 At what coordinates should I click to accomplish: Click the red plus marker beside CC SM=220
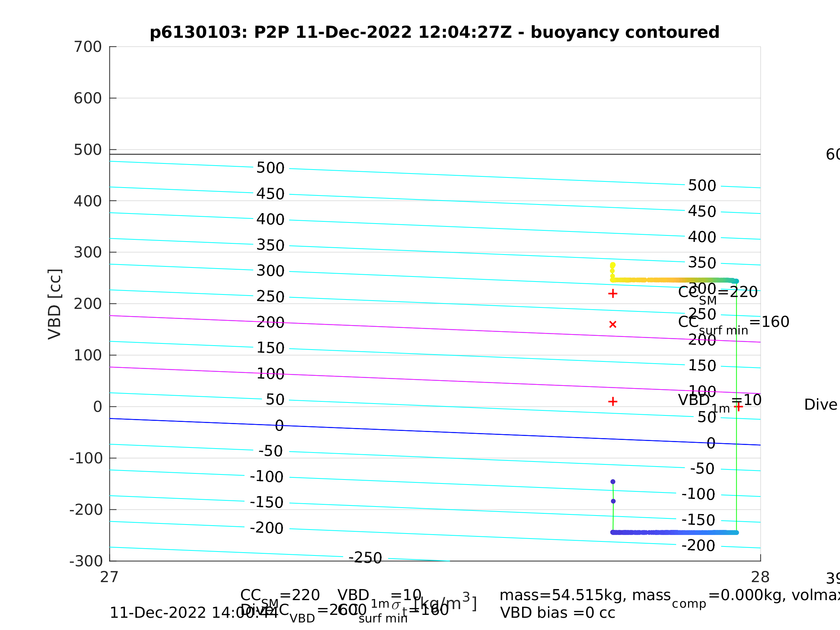tap(612, 293)
